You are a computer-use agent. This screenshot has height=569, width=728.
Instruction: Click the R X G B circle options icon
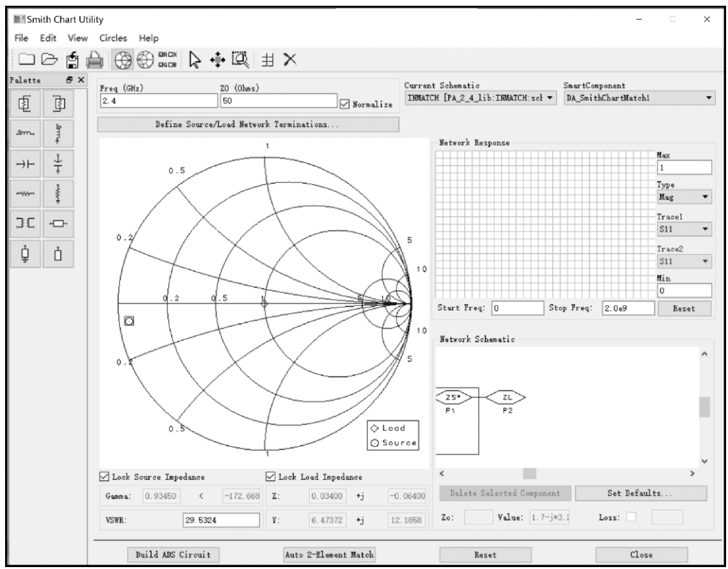[168, 60]
